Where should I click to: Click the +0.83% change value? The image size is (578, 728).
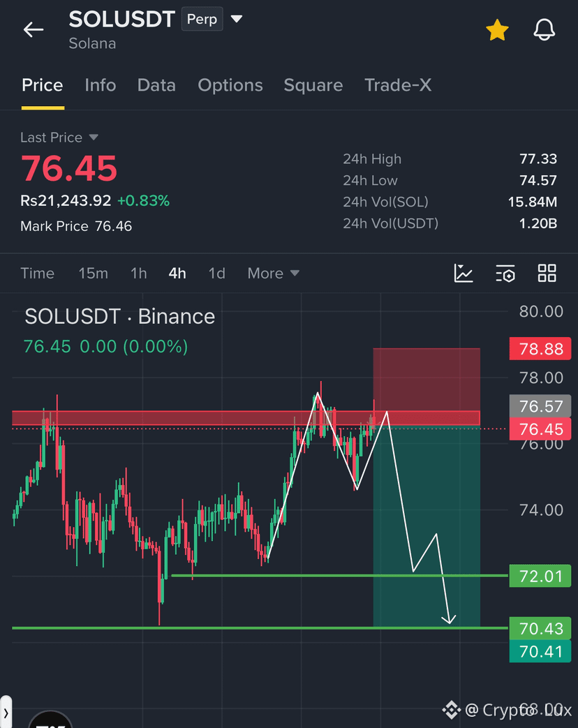coord(144,200)
